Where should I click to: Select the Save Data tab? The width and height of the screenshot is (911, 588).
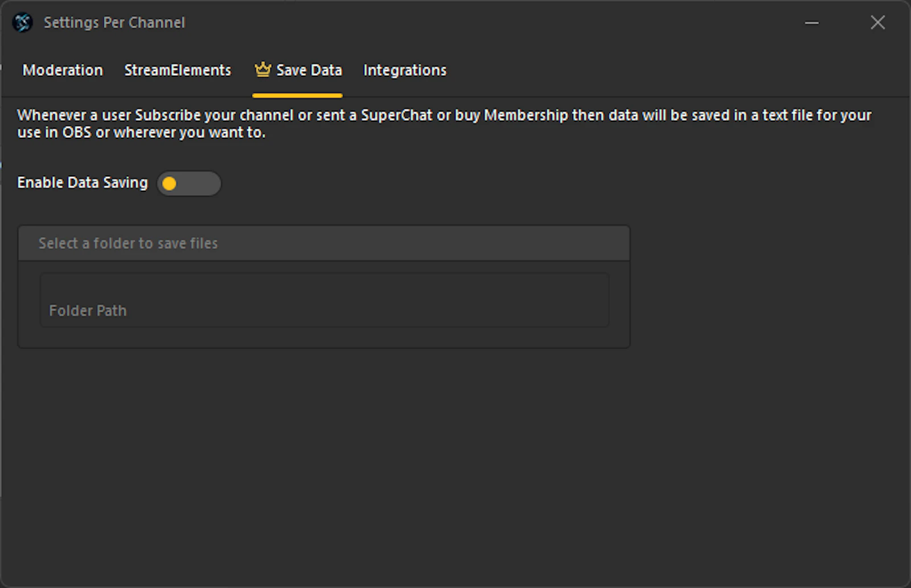click(x=298, y=70)
